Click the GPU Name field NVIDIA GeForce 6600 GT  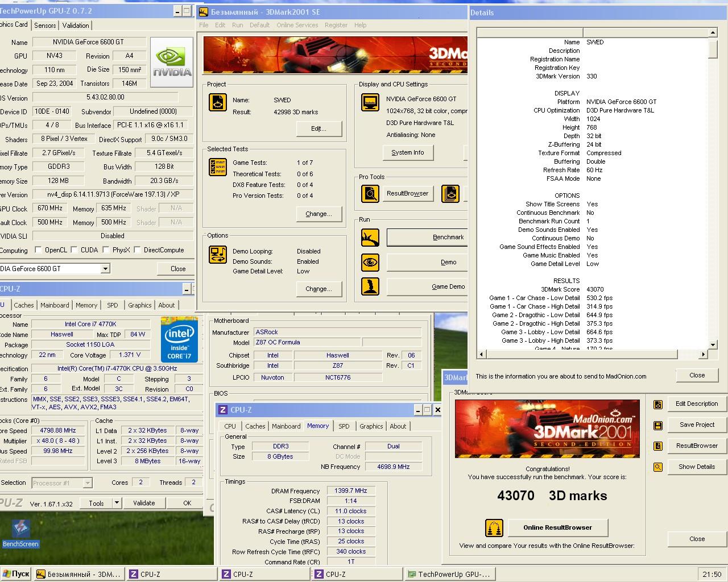88,42
